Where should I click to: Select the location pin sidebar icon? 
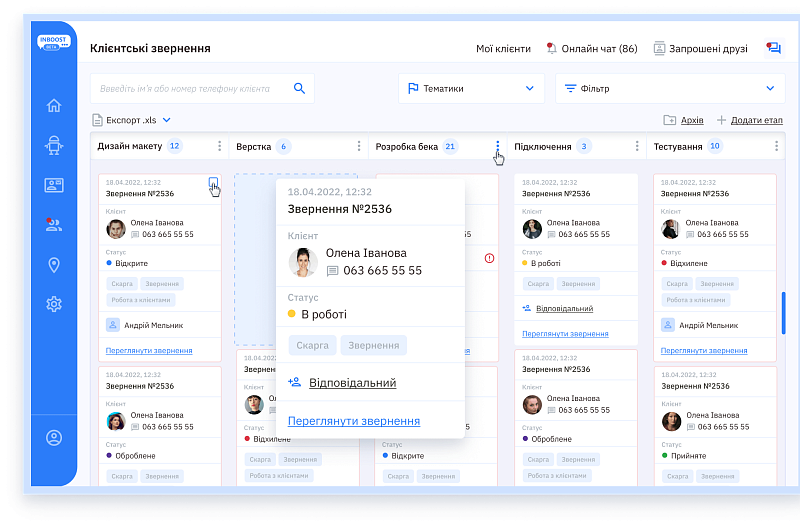point(54,265)
